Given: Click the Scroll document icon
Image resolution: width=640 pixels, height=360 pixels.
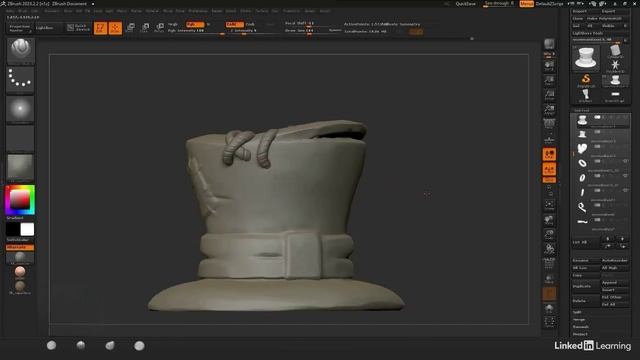Looking at the screenshot, I should (x=549, y=65).
